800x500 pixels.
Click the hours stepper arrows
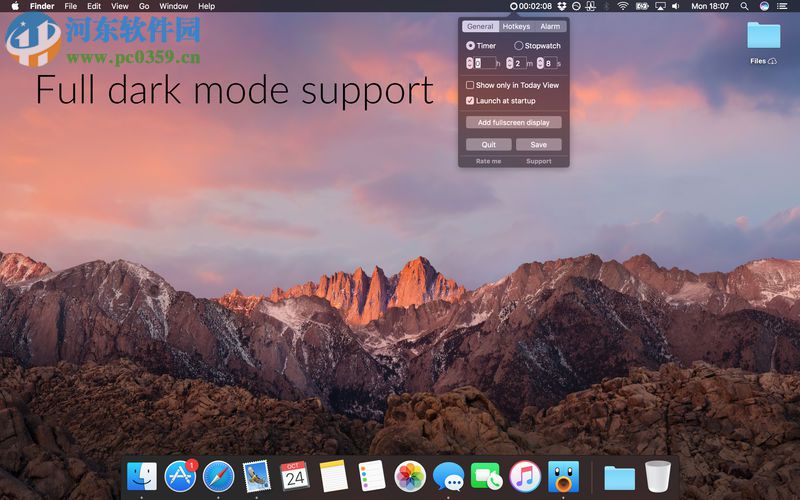[470, 64]
